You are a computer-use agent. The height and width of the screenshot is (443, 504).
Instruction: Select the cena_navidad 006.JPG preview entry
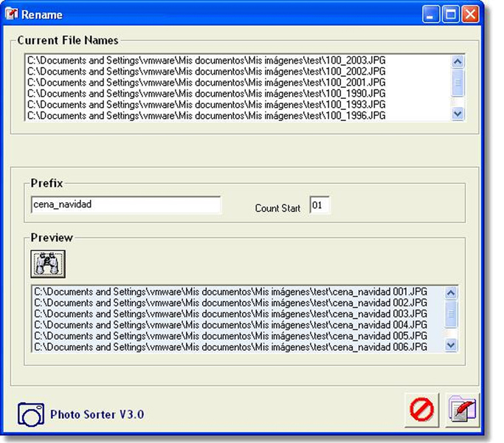coord(230,346)
